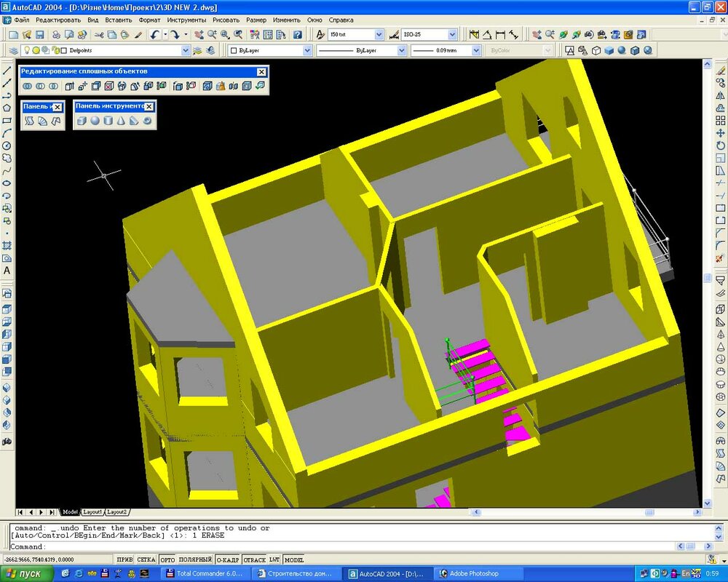Open the 0.09 mm lineweight dropdown
The height and width of the screenshot is (582, 728).
pyautogui.click(x=476, y=50)
